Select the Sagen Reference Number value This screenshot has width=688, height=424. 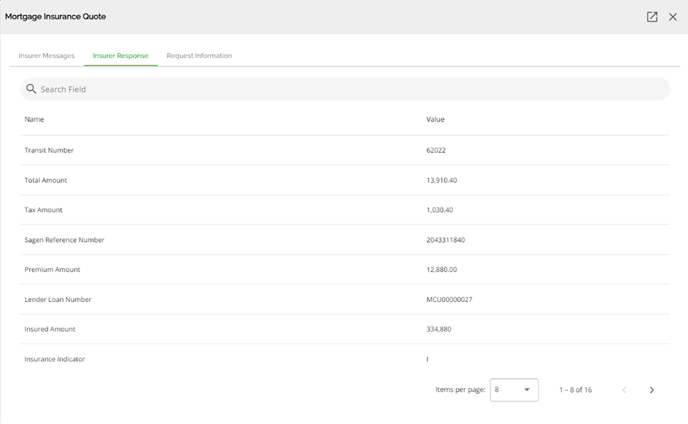445,240
